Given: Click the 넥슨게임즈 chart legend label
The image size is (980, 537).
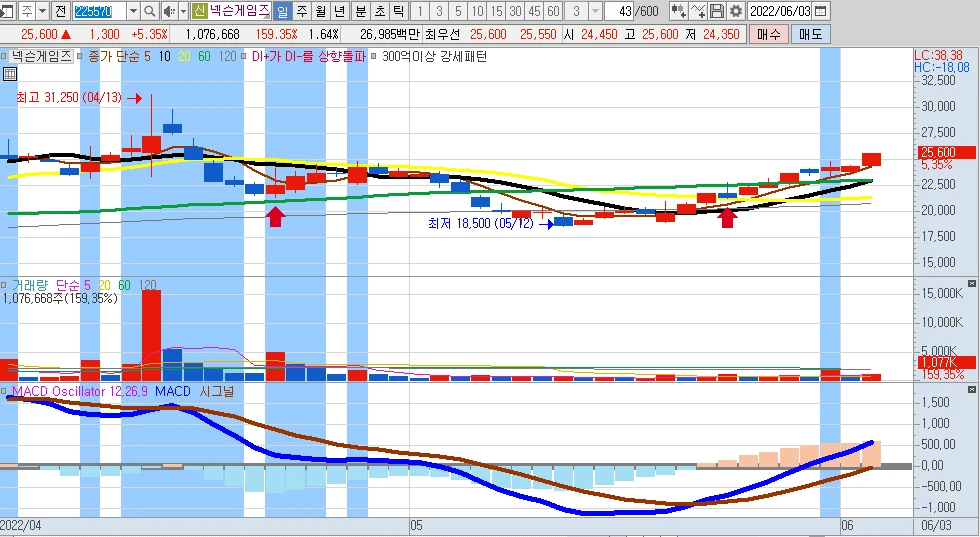Looking at the screenshot, I should pos(41,56).
